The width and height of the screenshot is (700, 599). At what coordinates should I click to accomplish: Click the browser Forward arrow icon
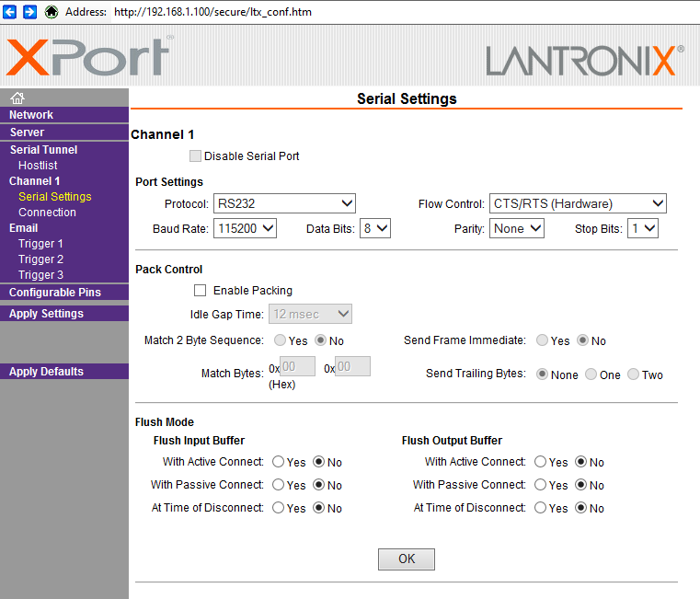pyautogui.click(x=30, y=12)
